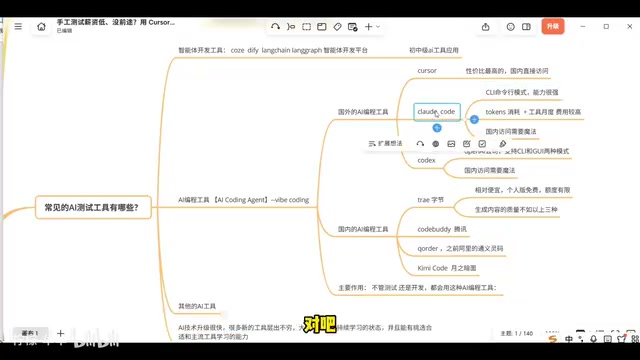640x360 pixels.
Task: Click the microphone icon in the system tray
Action: [x=593, y=339]
